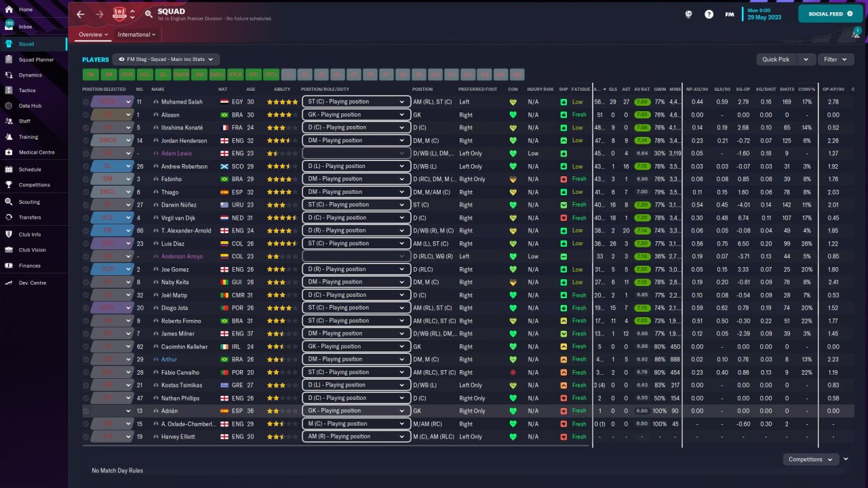Tick the selection circle for Fabinho

tap(86, 180)
